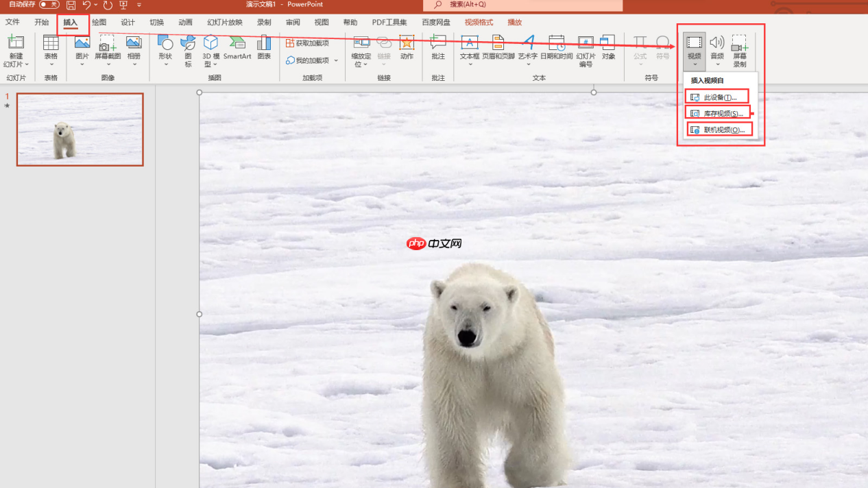The height and width of the screenshot is (488, 868).
Task: Switch to the 绘图 draw tab
Action: click(x=99, y=23)
